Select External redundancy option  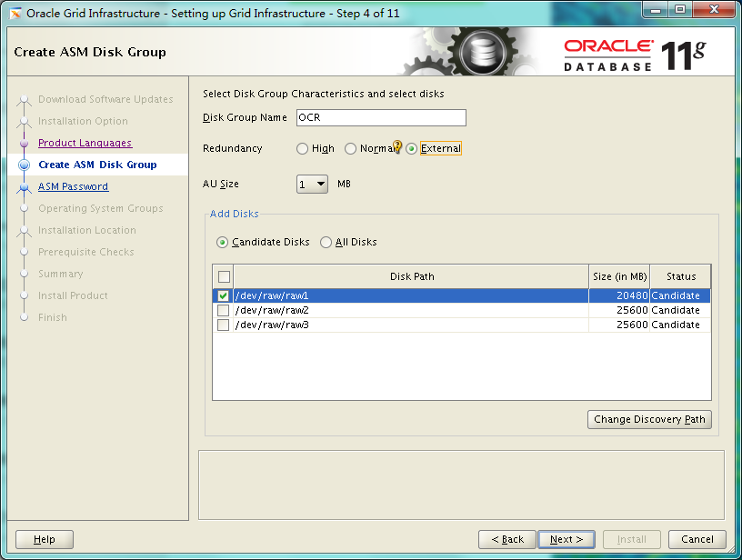click(x=411, y=149)
